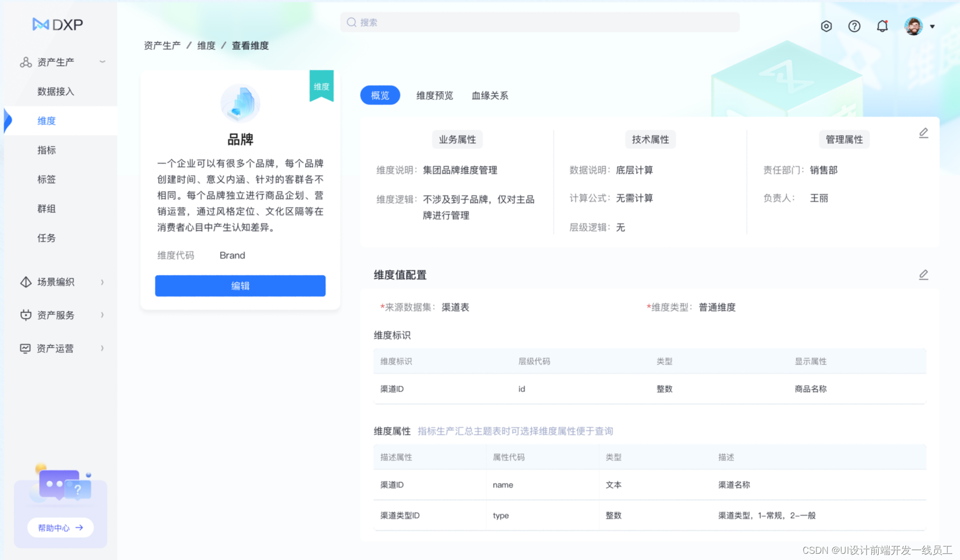Click the help question-mark icon
The width and height of the screenshot is (960, 560).
pos(854,26)
